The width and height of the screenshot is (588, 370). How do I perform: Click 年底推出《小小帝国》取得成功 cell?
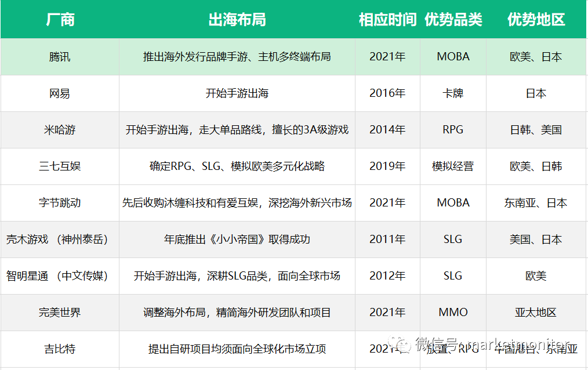point(237,239)
